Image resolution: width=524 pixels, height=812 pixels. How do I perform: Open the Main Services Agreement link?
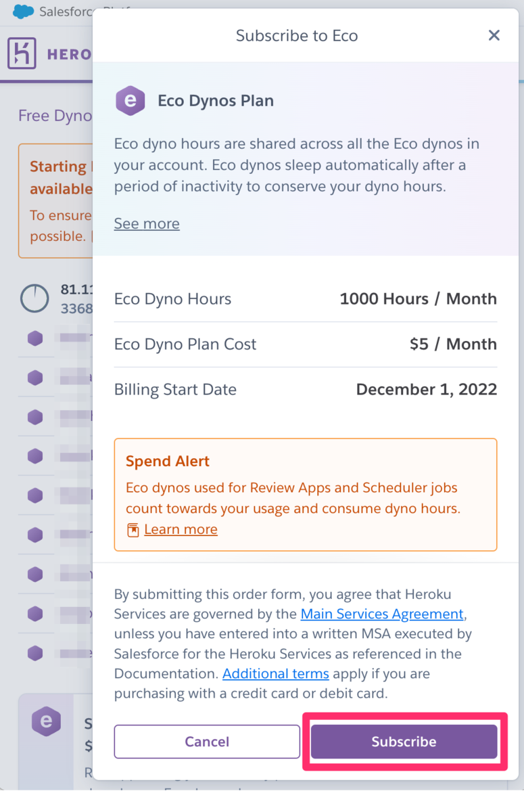[382, 614]
